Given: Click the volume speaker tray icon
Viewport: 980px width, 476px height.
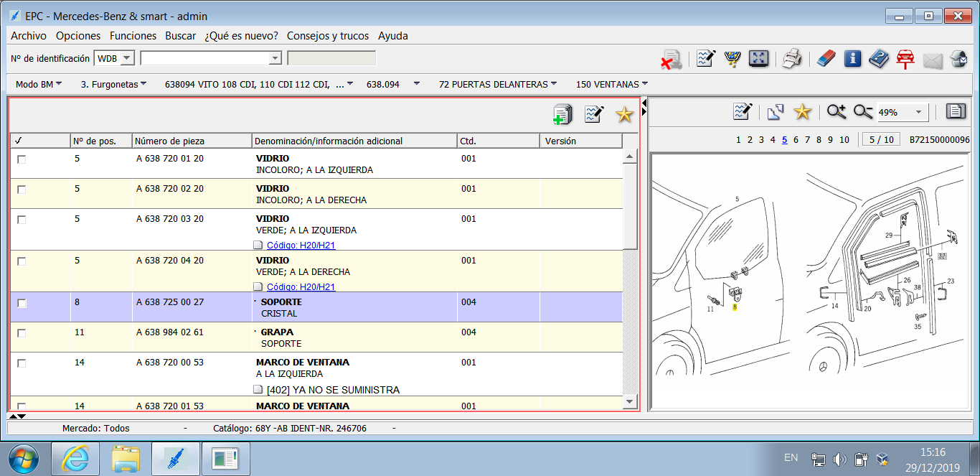Looking at the screenshot, I should (840, 459).
